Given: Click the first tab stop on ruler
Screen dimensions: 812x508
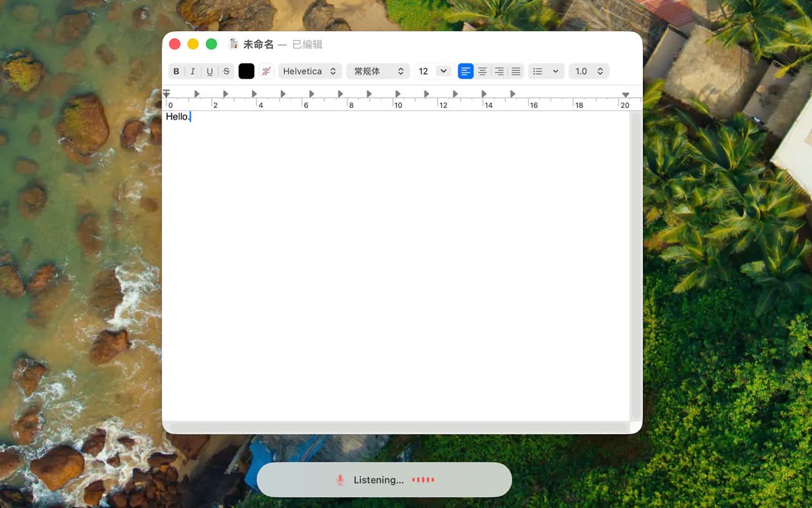Looking at the screenshot, I should [197, 94].
